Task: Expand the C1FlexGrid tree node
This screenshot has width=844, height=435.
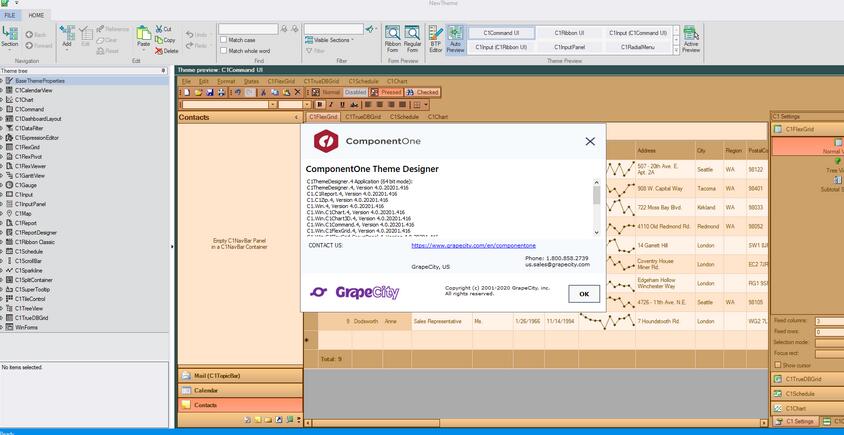Action: point(2,147)
